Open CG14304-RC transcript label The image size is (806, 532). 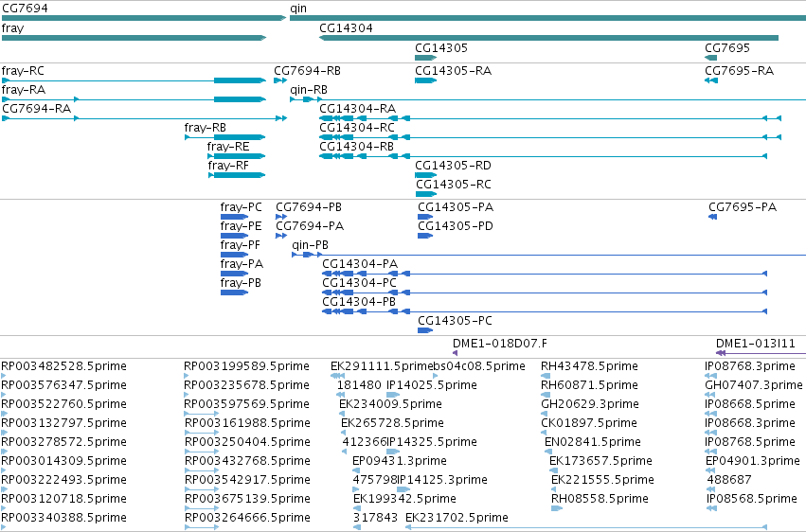point(357,128)
